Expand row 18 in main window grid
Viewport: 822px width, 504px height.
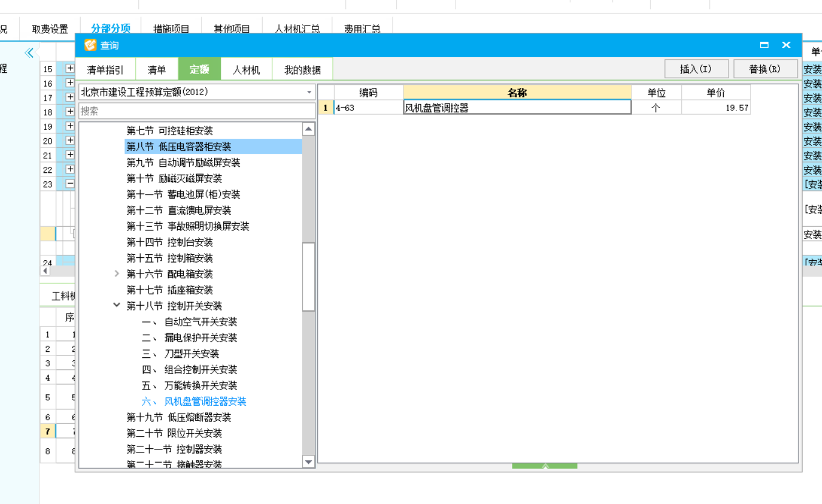click(70, 112)
